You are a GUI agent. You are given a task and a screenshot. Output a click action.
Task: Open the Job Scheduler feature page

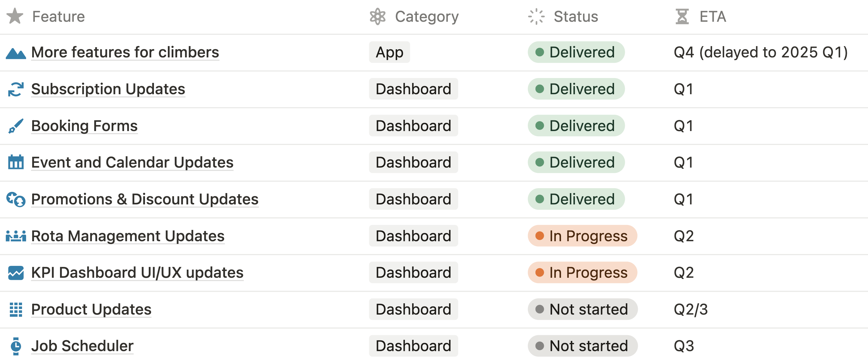click(82, 346)
